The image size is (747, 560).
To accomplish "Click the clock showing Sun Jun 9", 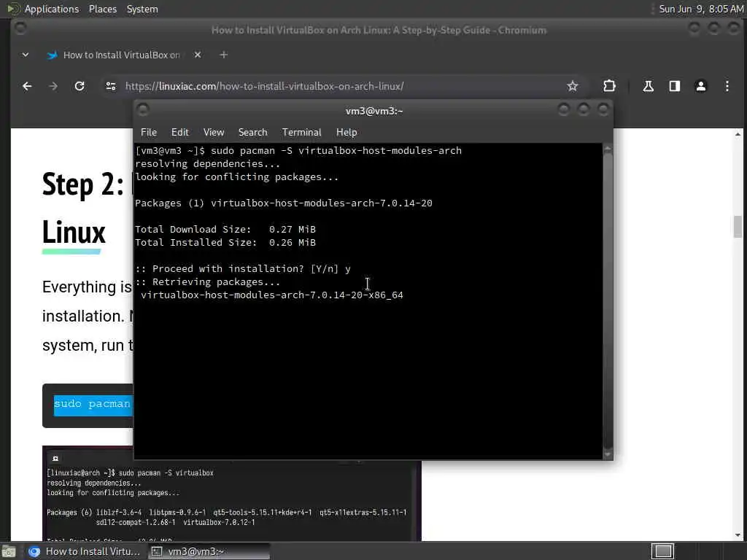I will coord(701,9).
